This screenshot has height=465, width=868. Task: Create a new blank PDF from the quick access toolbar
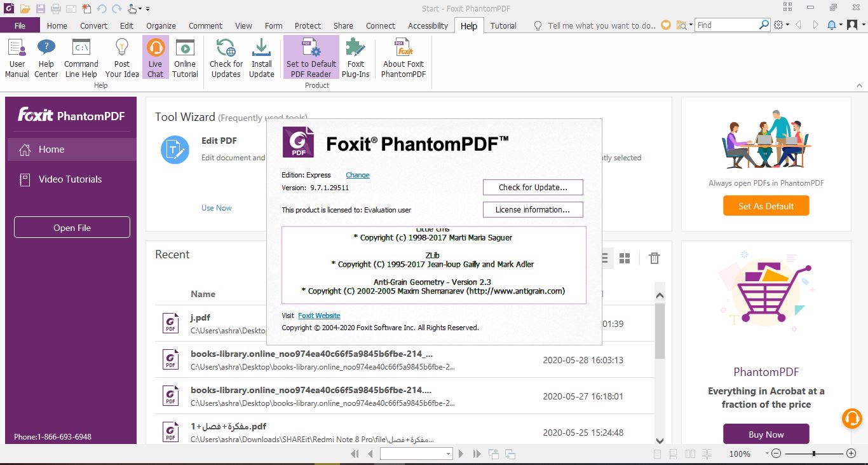pyautogui.click(x=86, y=8)
